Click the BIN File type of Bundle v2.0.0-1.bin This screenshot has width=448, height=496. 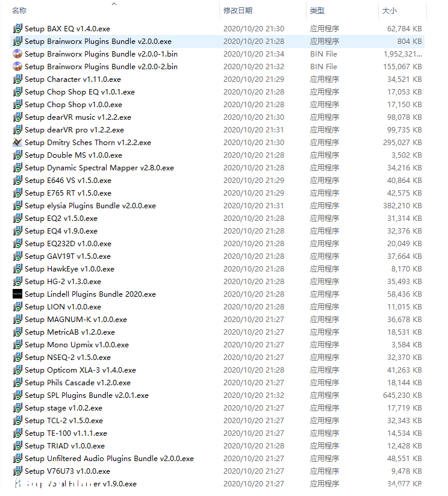coord(324,54)
